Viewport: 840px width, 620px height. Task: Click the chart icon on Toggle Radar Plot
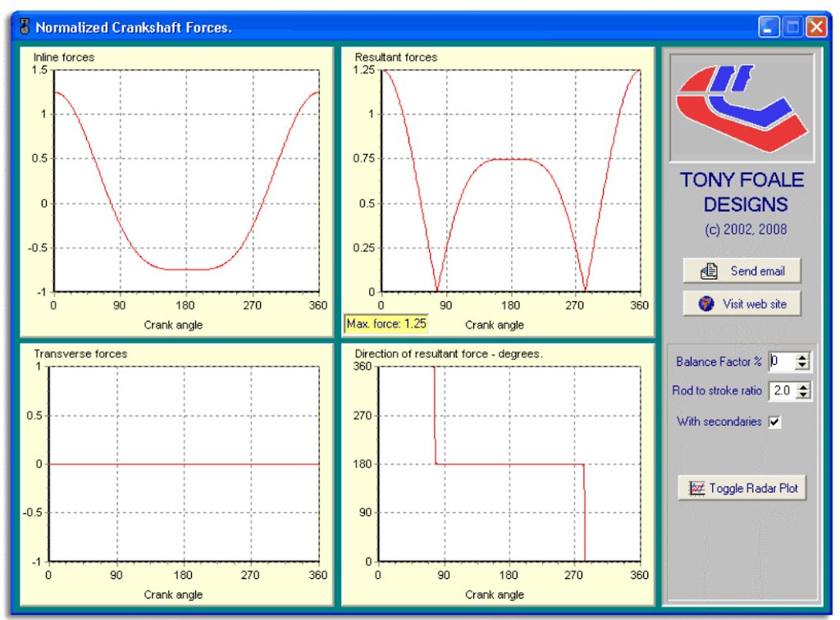coord(697,488)
